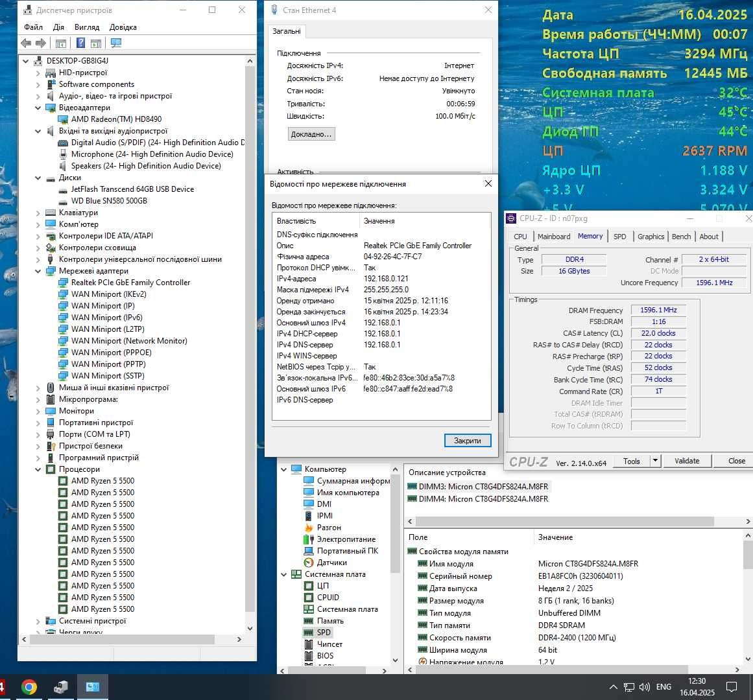
Task: Open the Help icon in Device Manager toolbar
Action: [80, 43]
